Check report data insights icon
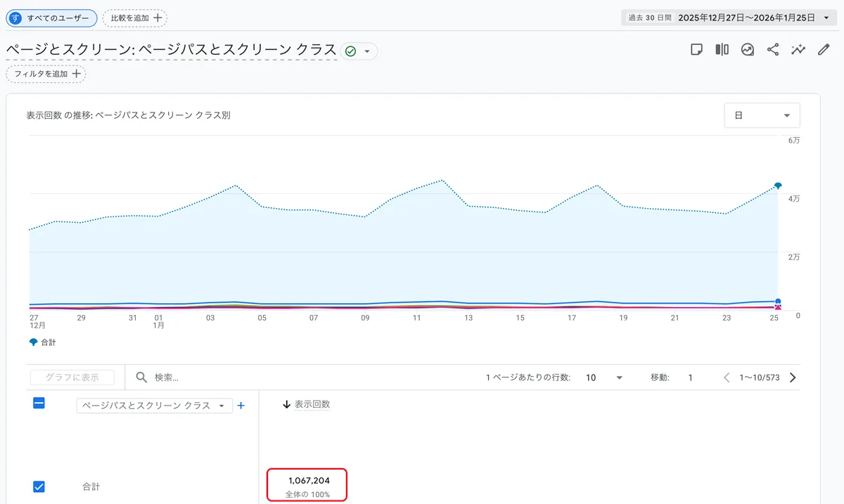Viewport: 844px width, 504px height. [x=747, y=50]
